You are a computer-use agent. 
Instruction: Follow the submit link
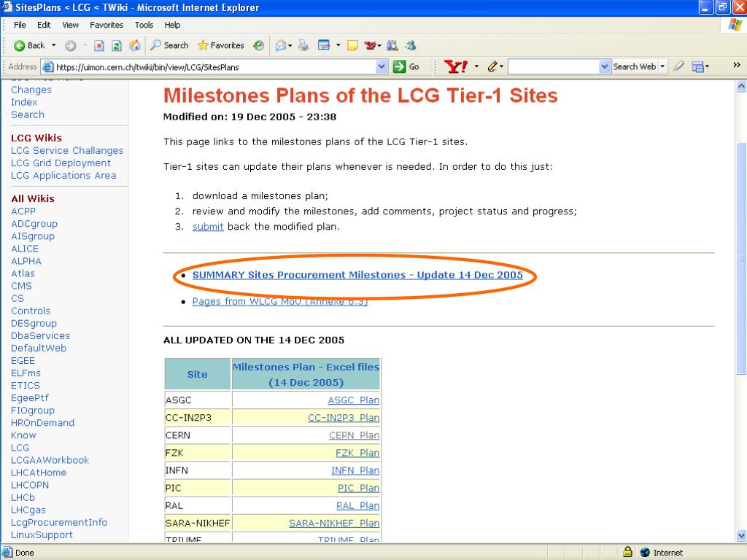tap(208, 227)
